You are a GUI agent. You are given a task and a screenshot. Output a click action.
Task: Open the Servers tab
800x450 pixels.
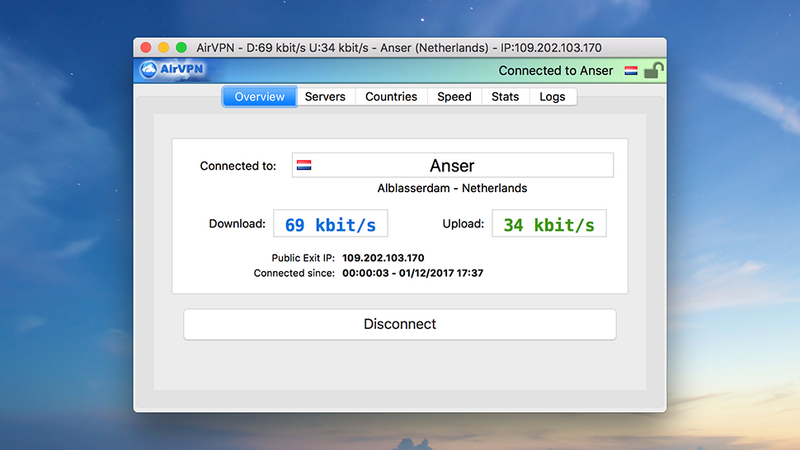pyautogui.click(x=325, y=96)
